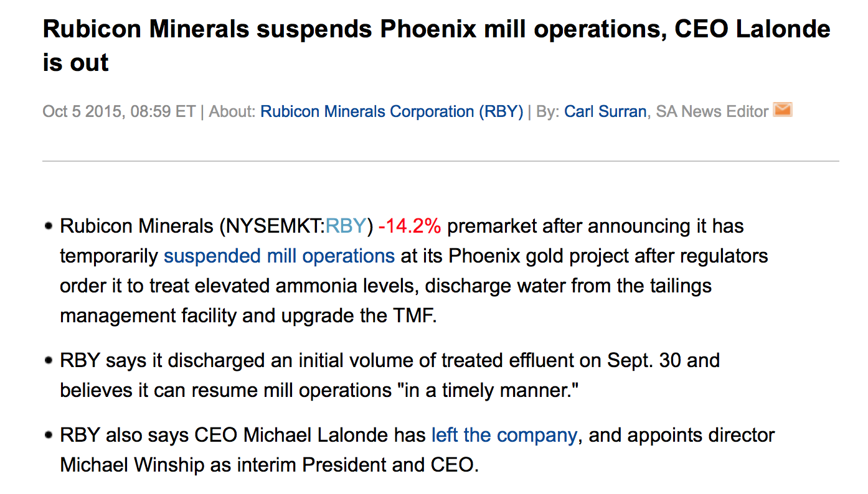The image size is (868, 494).
Task: Click the "NYSEMKT:" exchange text
Action: (273, 226)
